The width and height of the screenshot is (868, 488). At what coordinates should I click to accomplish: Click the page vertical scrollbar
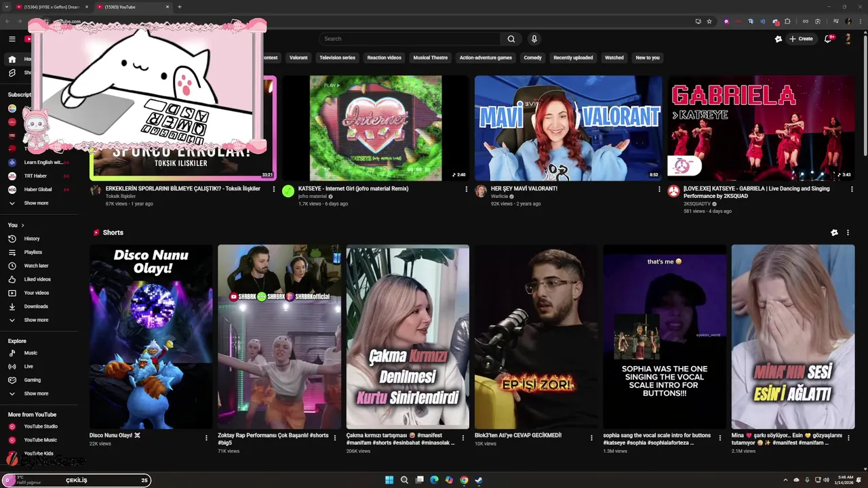pos(864,95)
